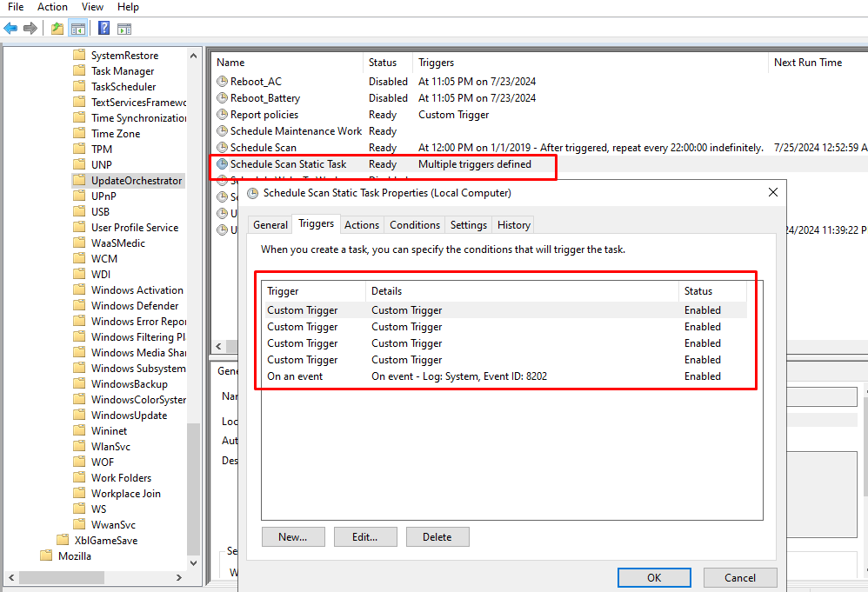
Task: Click the clock icon beside Schedule Maintenance Work
Action: [222, 131]
